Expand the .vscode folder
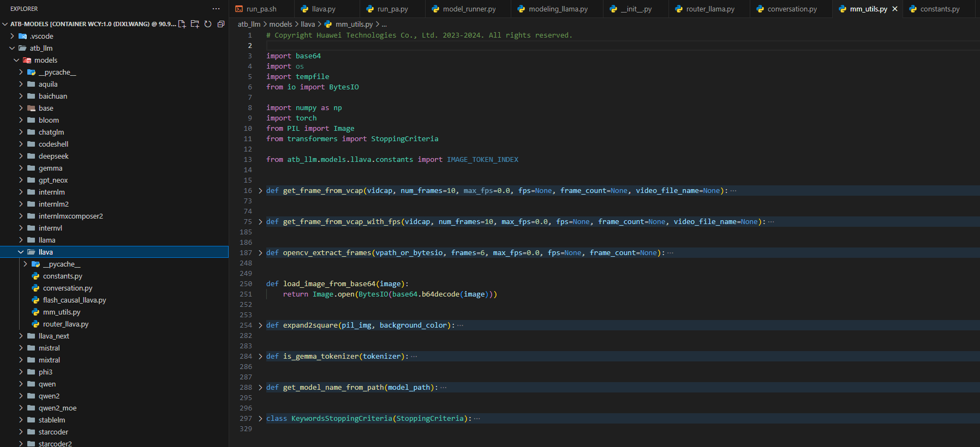This screenshot has height=447, width=980. pos(12,36)
